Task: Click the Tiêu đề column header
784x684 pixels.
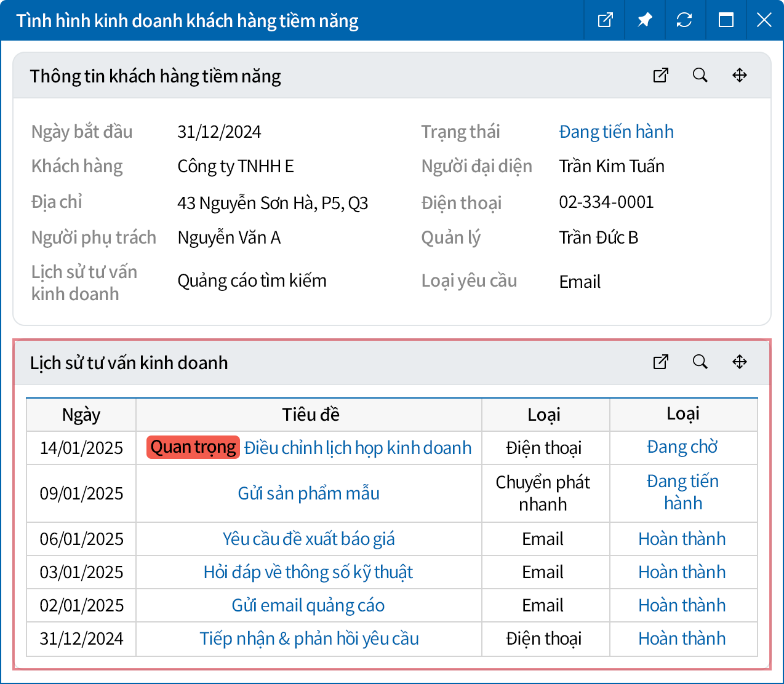Action: coord(310,415)
